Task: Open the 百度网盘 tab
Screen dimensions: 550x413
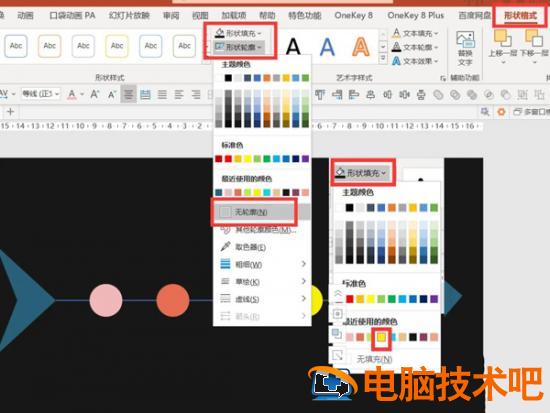Action: (475, 15)
